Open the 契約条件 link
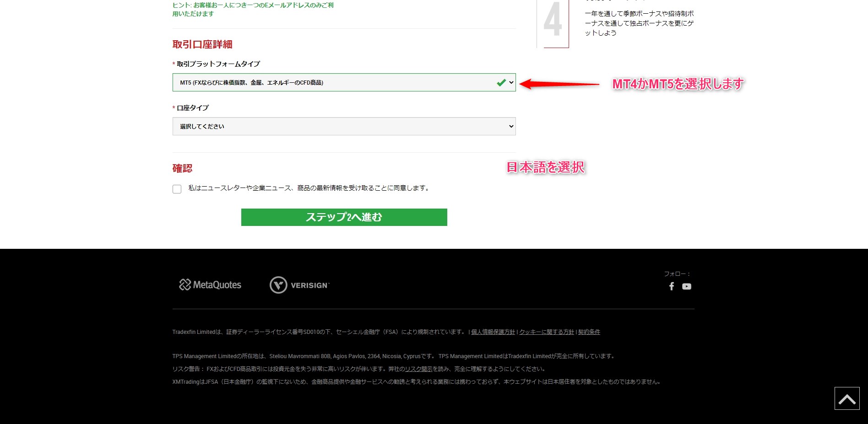868x424 pixels. [589, 332]
